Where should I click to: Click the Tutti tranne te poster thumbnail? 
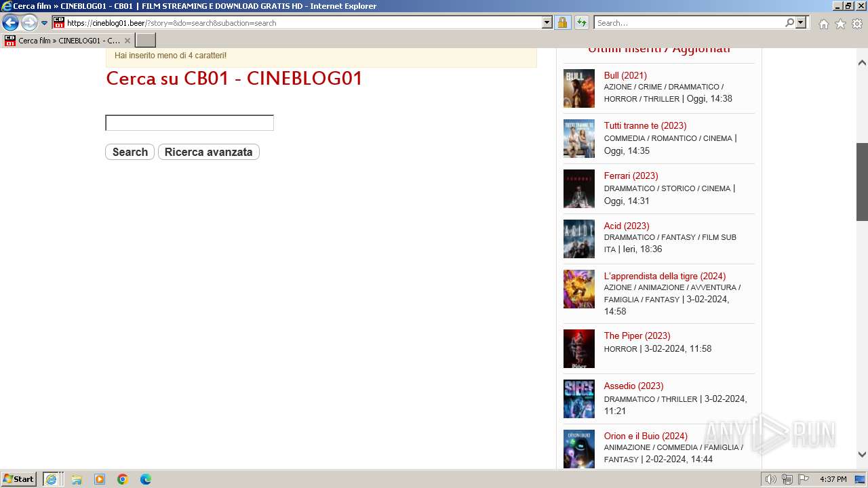point(579,138)
